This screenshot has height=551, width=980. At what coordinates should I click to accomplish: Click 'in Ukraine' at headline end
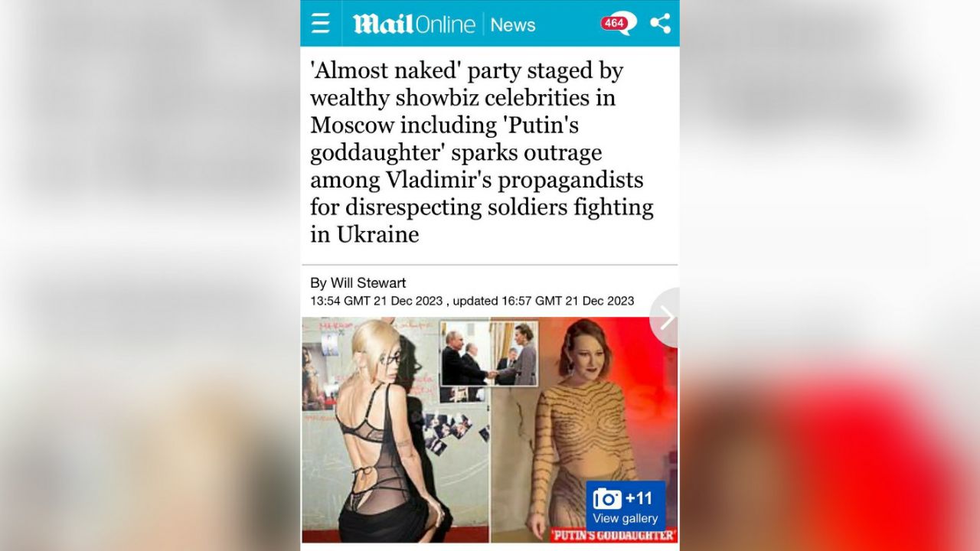pyautogui.click(x=364, y=234)
